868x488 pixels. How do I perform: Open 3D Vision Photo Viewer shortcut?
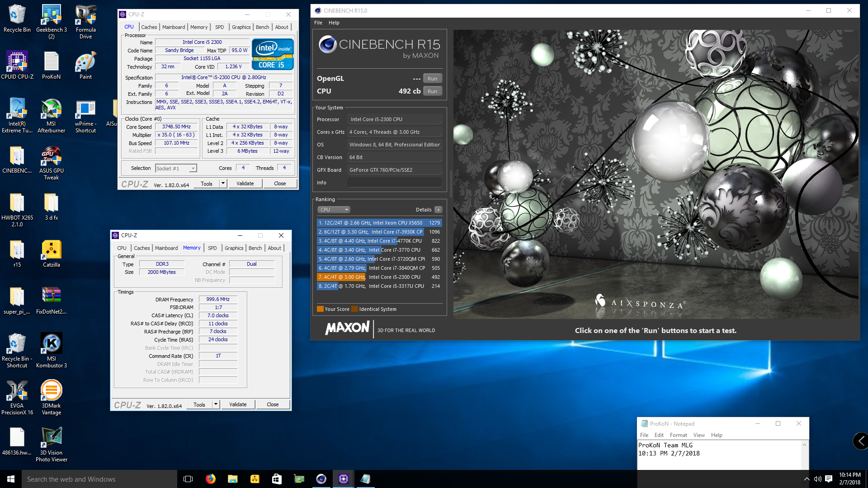point(51,445)
